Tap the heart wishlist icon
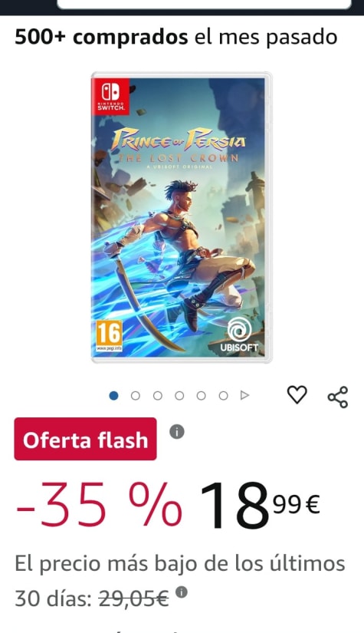 (x=297, y=395)
